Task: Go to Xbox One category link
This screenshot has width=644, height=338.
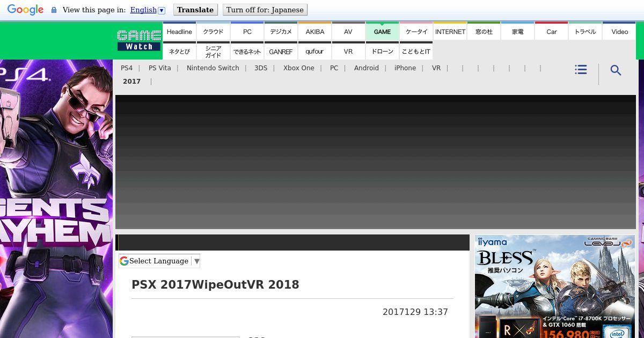Action: point(299,68)
